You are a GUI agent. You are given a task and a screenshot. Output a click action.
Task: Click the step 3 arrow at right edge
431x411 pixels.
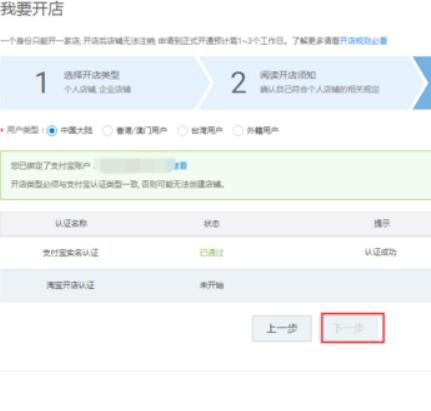tap(423, 83)
